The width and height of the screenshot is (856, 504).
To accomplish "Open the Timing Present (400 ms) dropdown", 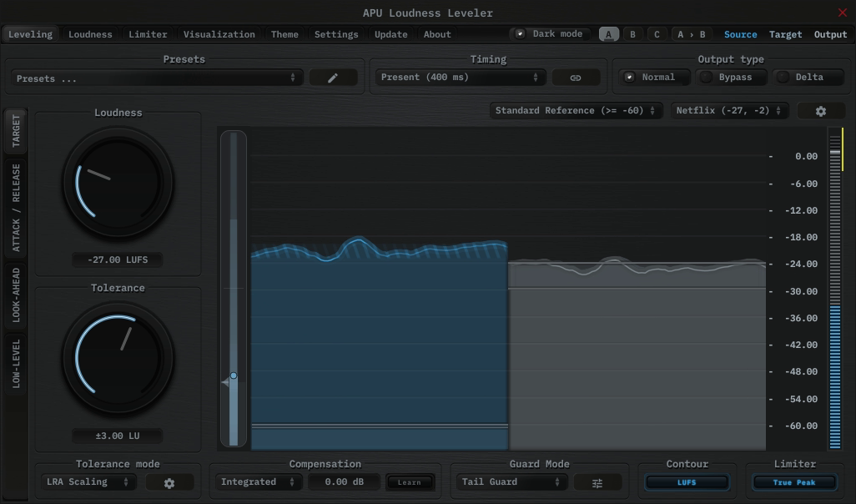I will 459,78.
